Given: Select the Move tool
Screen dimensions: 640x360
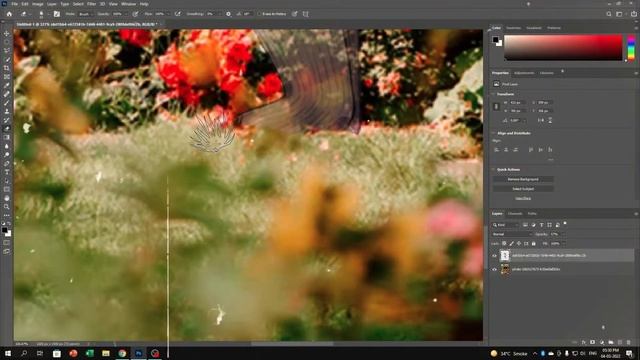Looking at the screenshot, I should point(7,33).
